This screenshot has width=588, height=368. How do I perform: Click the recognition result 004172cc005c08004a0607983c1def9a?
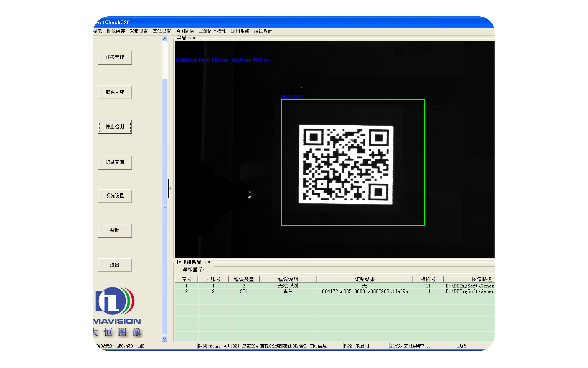coord(365,291)
